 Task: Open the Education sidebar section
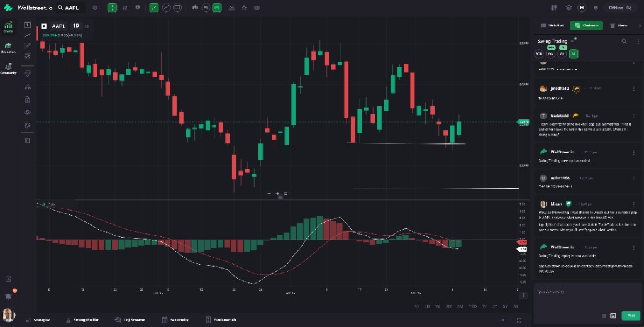8,48
